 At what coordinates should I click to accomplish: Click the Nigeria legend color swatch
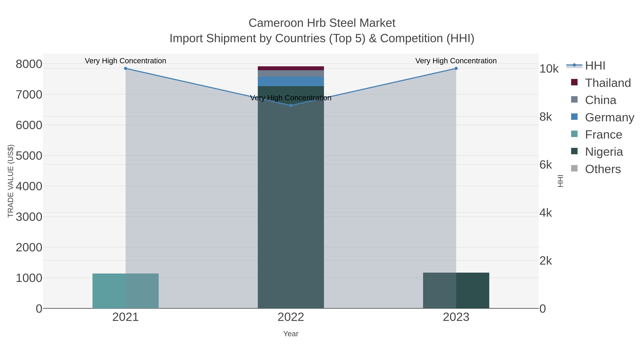tap(574, 151)
